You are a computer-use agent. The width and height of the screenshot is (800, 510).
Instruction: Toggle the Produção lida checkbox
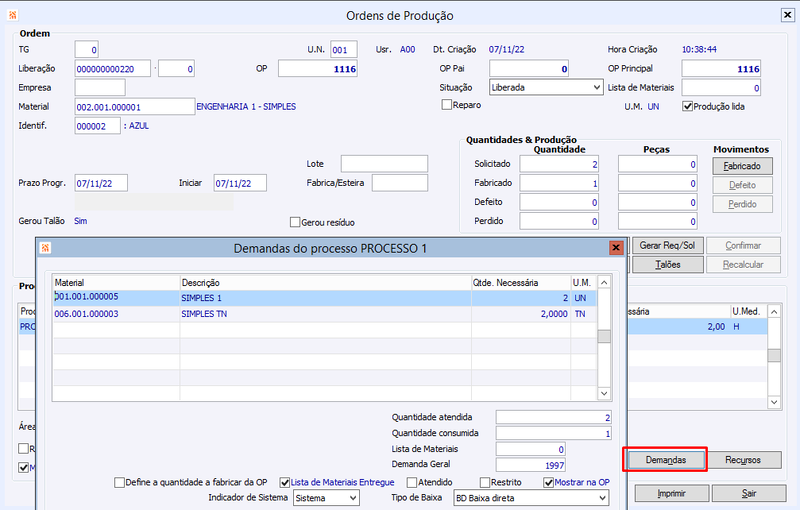(x=687, y=107)
